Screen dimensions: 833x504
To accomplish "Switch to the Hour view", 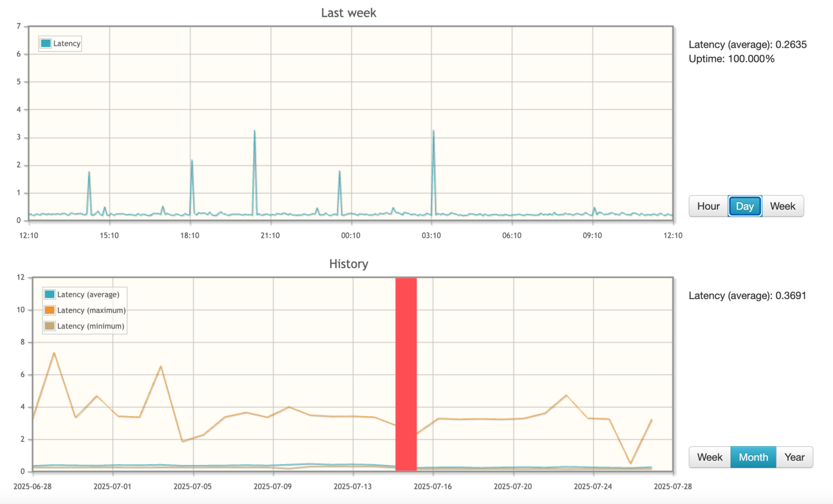I will click(x=708, y=206).
